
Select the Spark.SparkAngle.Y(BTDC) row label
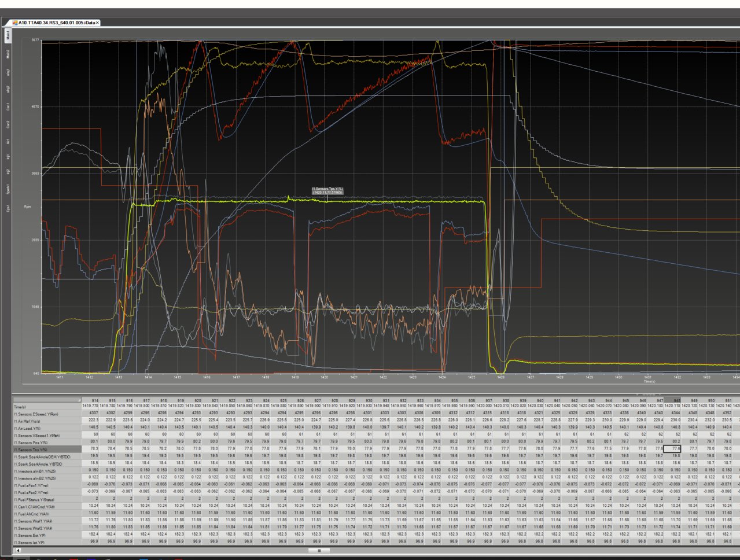pyautogui.click(x=47, y=463)
